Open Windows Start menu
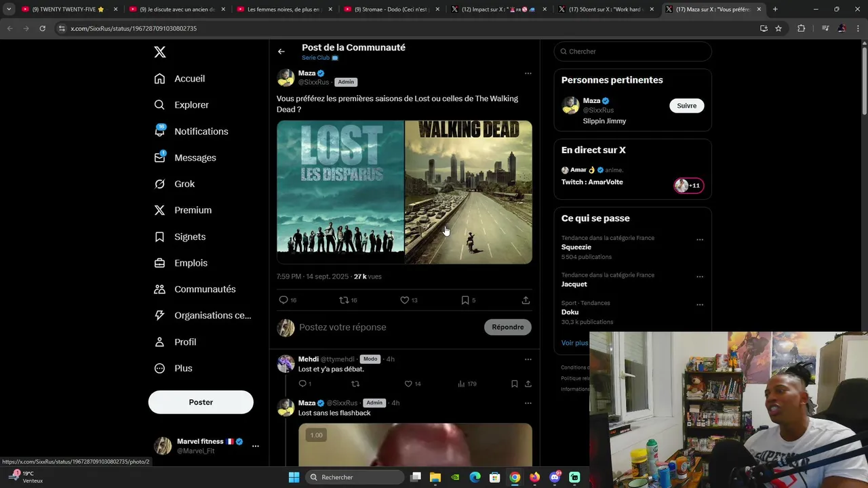Viewport: 868px width, 488px height. click(294, 477)
